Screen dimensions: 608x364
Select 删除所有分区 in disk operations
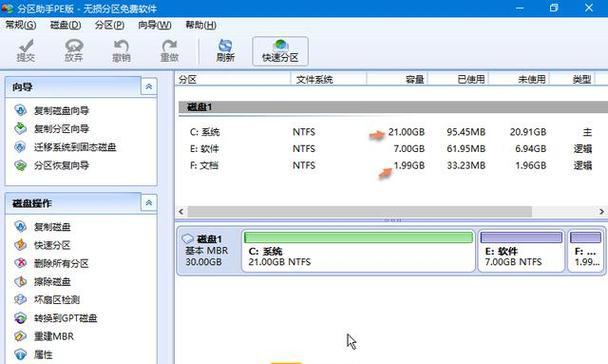click(x=61, y=264)
